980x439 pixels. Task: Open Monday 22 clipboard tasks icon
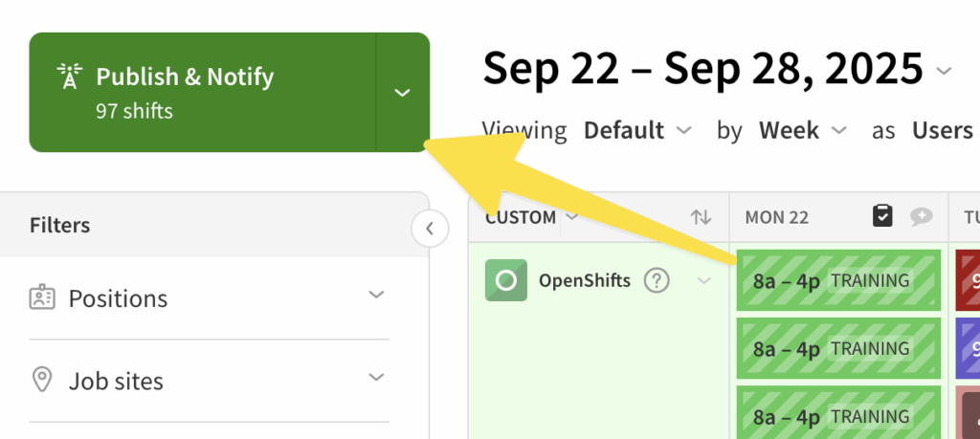882,217
